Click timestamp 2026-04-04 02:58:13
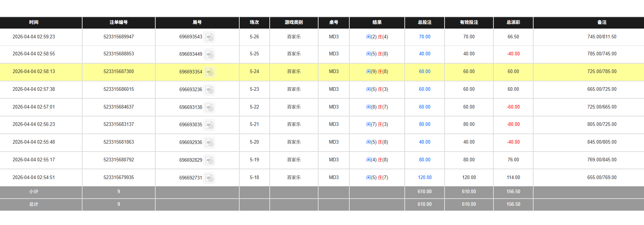644x225 pixels. (x=34, y=72)
